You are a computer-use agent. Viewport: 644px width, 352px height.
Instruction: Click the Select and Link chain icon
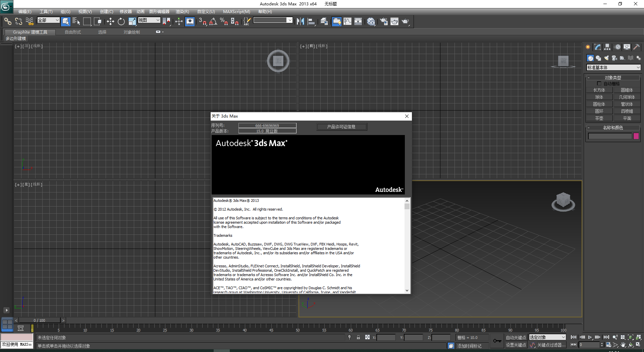pos(8,21)
